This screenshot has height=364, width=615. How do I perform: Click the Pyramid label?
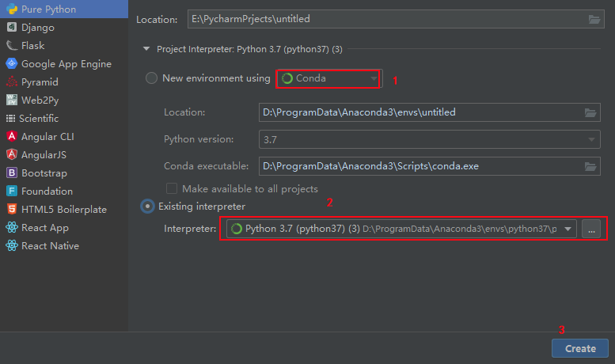click(40, 82)
